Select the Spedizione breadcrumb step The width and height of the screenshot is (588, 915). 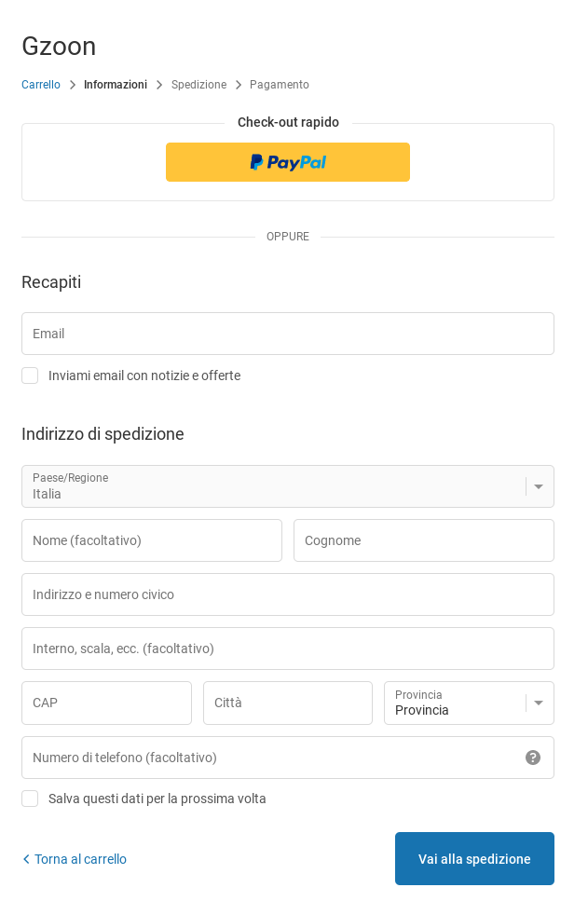pyautogui.click(x=198, y=85)
